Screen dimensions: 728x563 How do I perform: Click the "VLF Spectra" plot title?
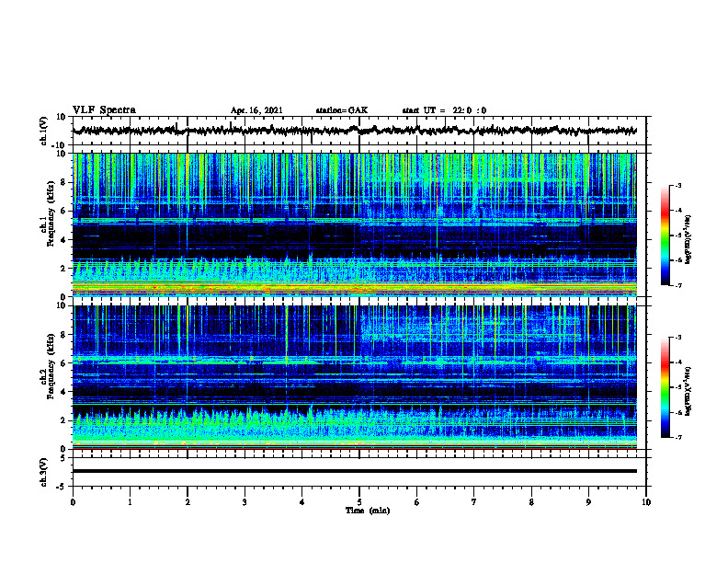tap(104, 110)
